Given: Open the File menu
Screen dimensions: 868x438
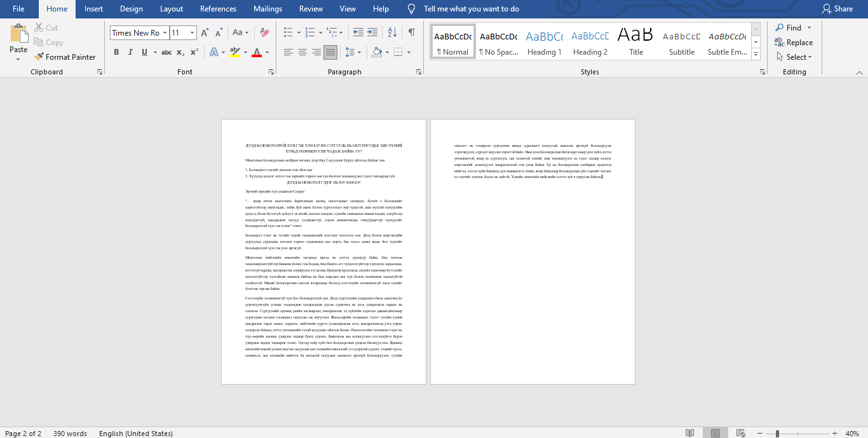Looking at the screenshot, I should [18, 9].
